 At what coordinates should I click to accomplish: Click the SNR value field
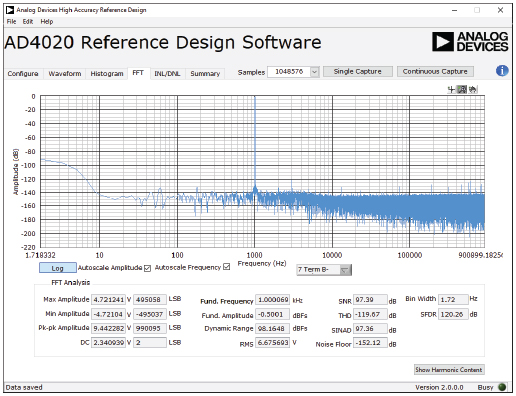[x=370, y=300]
